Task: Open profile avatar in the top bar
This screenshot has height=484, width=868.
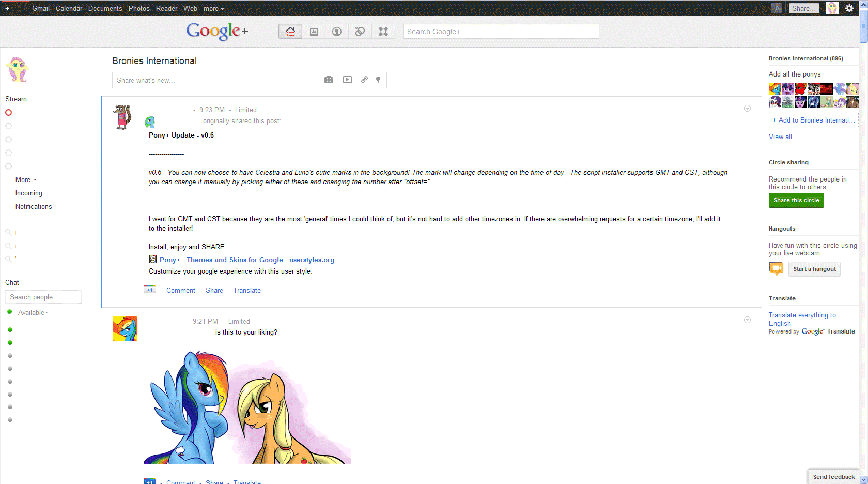Action: coord(832,8)
